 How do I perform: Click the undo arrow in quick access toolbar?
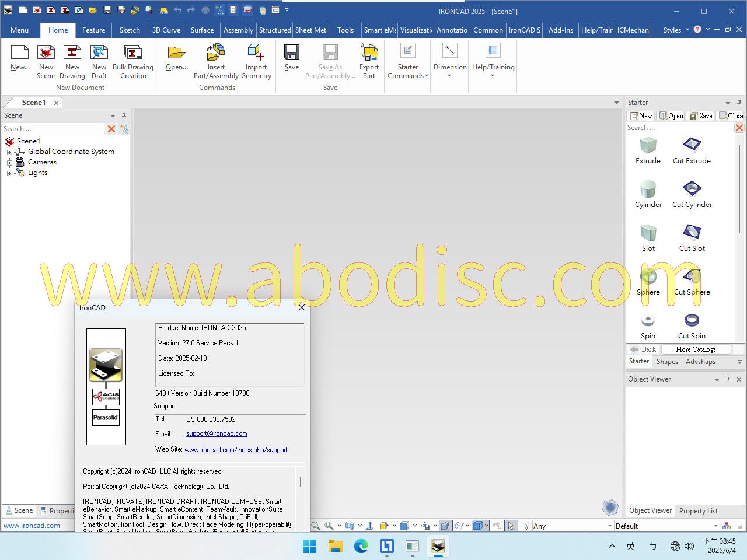[177, 10]
